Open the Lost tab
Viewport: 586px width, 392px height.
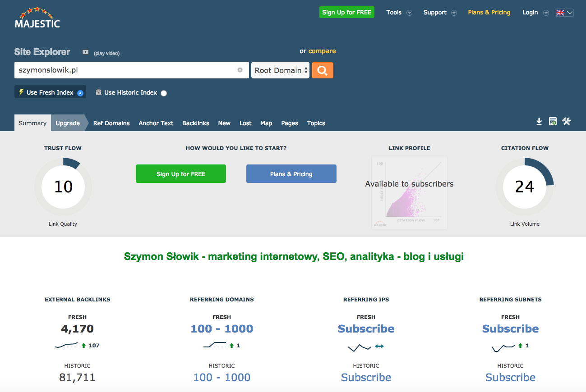pyautogui.click(x=245, y=123)
